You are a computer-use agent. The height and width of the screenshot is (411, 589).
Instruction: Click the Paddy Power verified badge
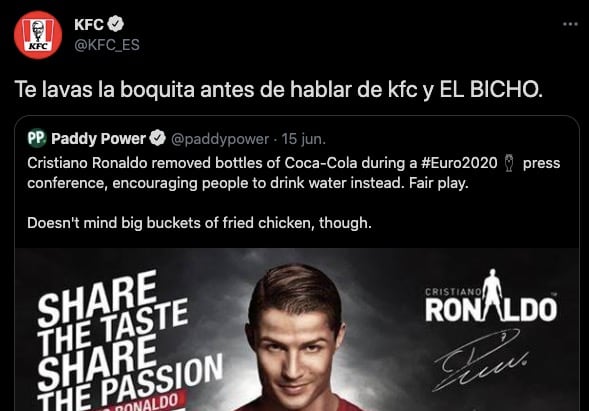tap(158, 138)
